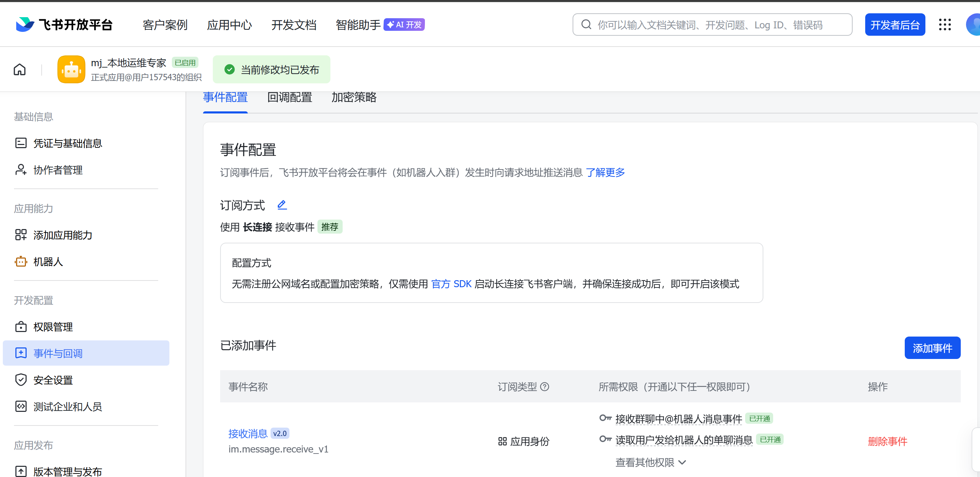Image resolution: width=980 pixels, height=477 pixels.
Task: Click the 已开通 badge on 接收群聊中@机器人消息事件
Action: [759, 419]
